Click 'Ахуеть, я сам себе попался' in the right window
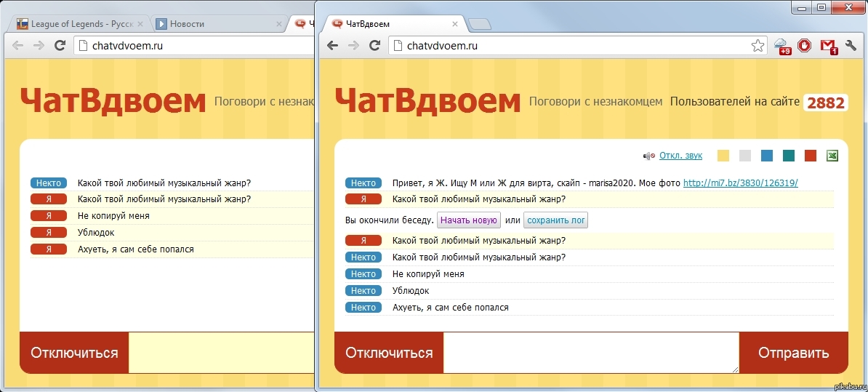 (x=450, y=308)
